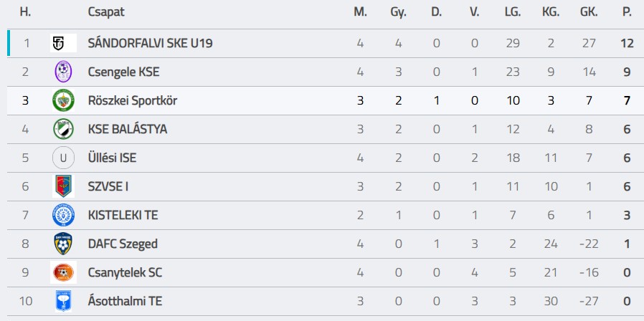Click the LG. goals scored header
This screenshot has width=644, height=321.
pos(513,11)
